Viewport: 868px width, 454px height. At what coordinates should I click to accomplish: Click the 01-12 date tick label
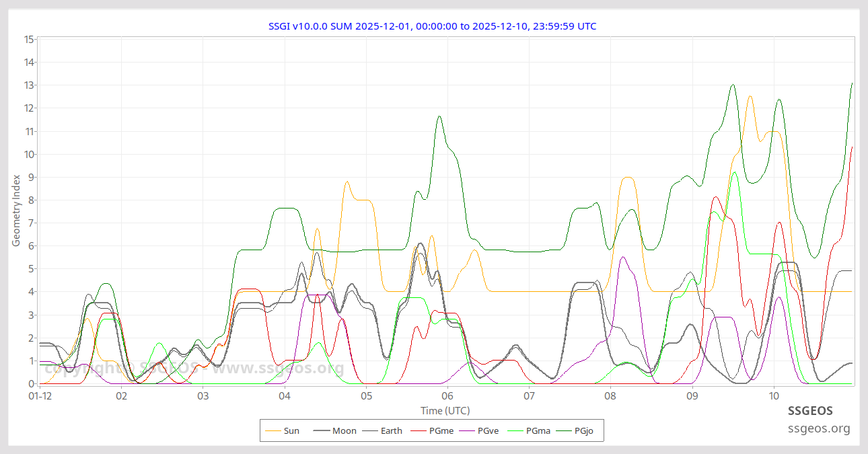coord(40,396)
